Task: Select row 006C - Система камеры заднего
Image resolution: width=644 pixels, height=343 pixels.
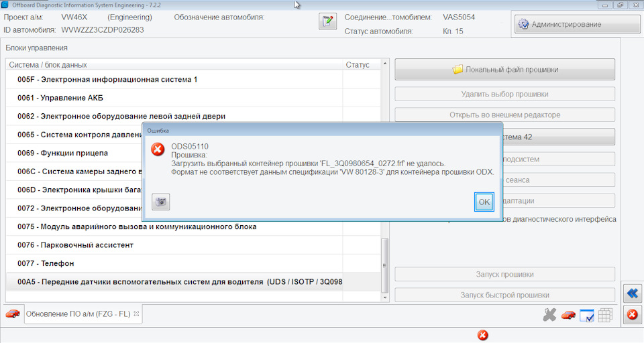Action: coord(74,171)
